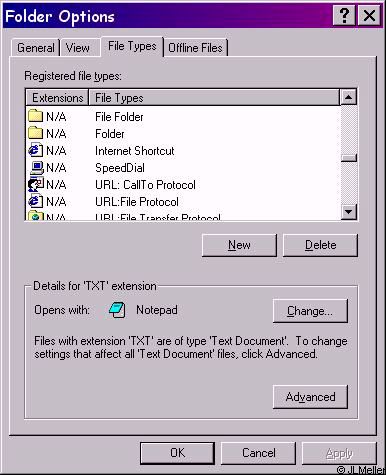Viewport: 386px width, 475px height.
Task: Click the SpeedDial computer icon
Action: 36,167
